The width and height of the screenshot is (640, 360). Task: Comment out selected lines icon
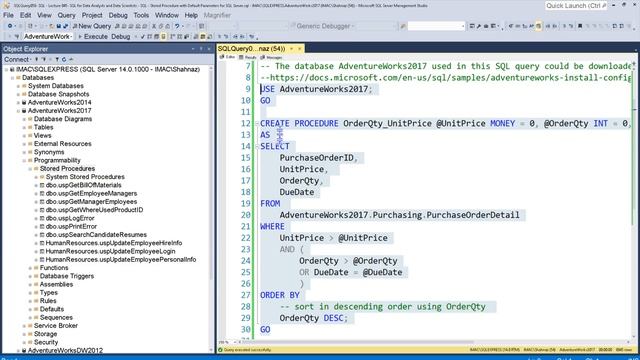tap(220, 37)
